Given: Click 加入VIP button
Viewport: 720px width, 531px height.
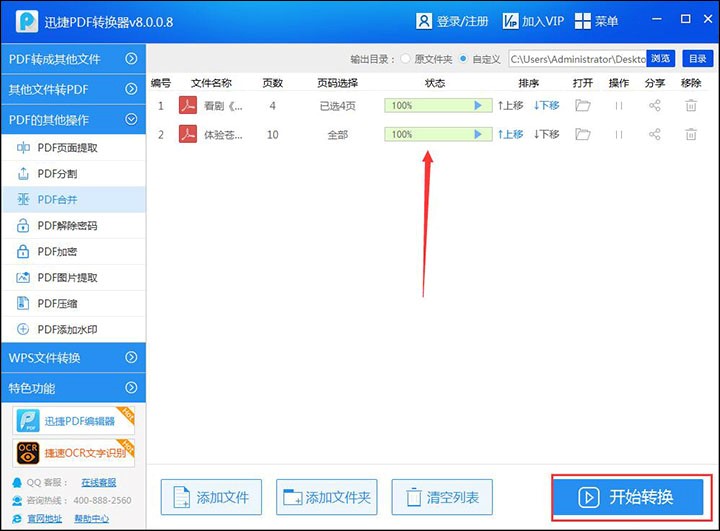Looking at the screenshot, I should pyautogui.click(x=533, y=21).
